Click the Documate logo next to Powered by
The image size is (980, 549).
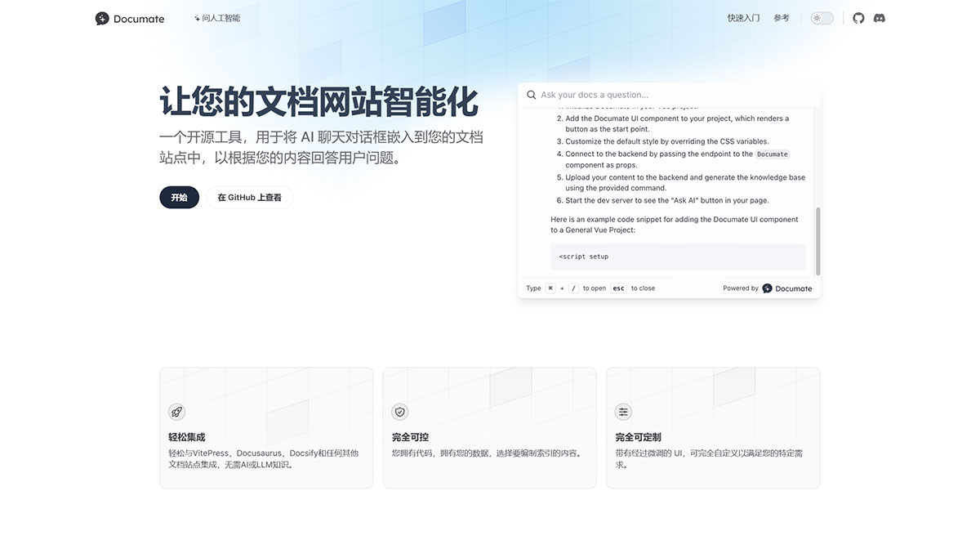[x=766, y=288]
